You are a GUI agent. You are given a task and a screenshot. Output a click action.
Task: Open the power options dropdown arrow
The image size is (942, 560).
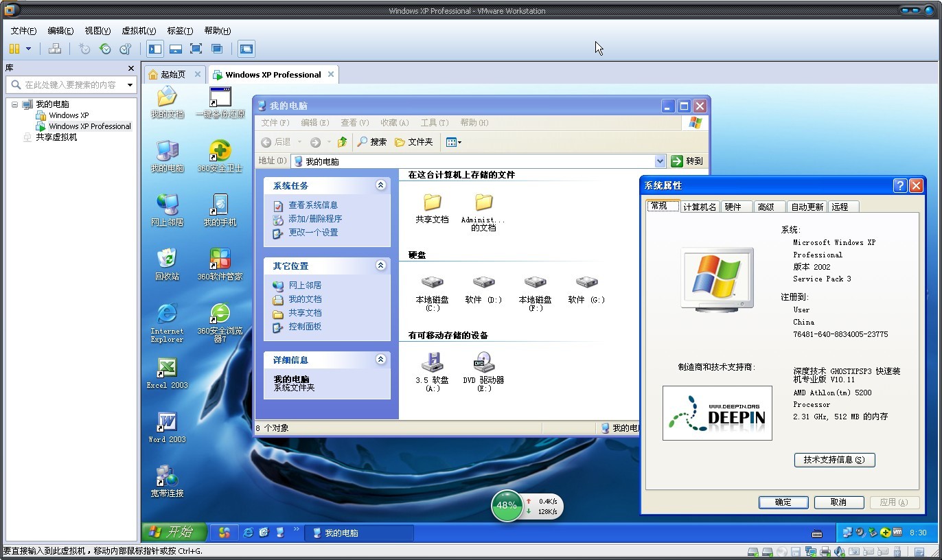click(28, 49)
